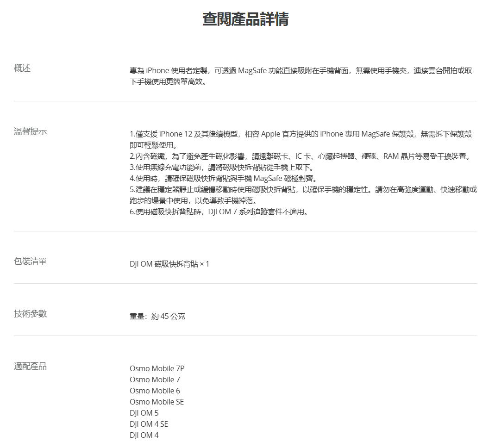Click tip 2 about the built-in magnet
Image resolution: width=495 pixels, height=448 pixels.
click(x=301, y=156)
